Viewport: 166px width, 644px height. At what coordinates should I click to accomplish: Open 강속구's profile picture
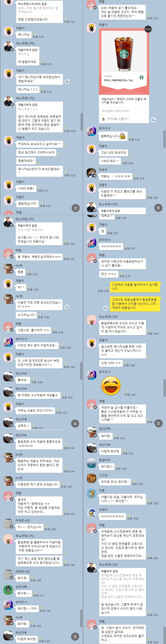pyautogui.click(x=91, y=173)
